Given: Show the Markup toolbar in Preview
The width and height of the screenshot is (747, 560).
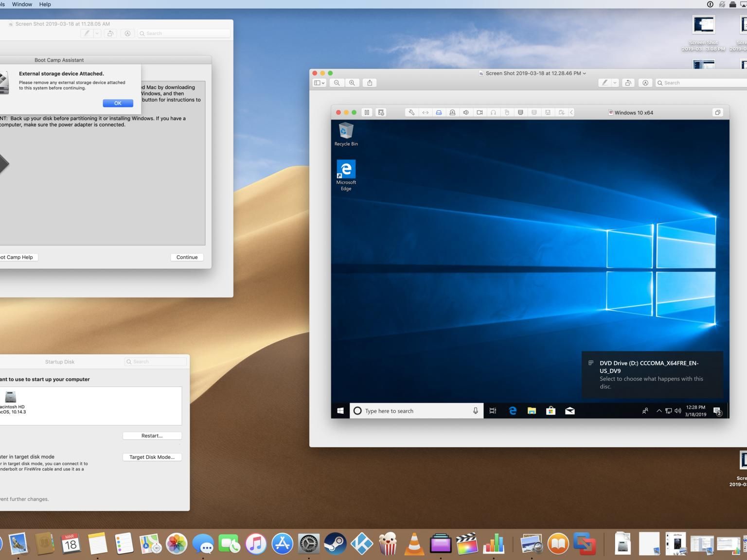Looking at the screenshot, I should (x=645, y=83).
